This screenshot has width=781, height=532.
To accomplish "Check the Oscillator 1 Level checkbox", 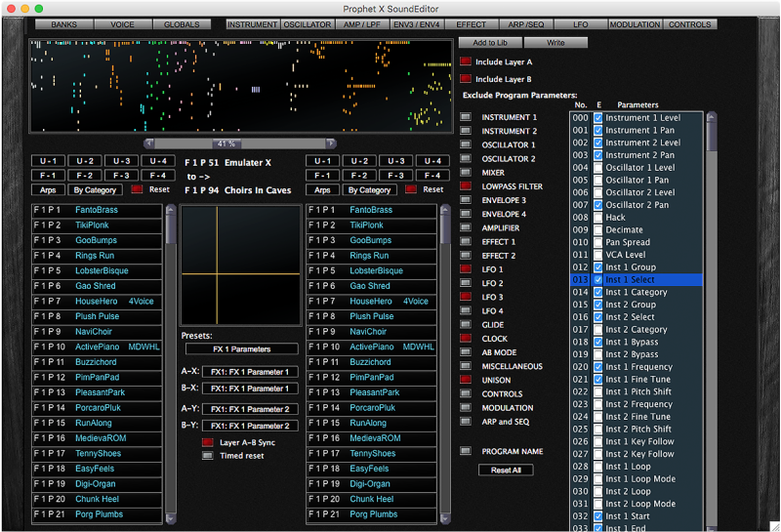I will point(598,168).
